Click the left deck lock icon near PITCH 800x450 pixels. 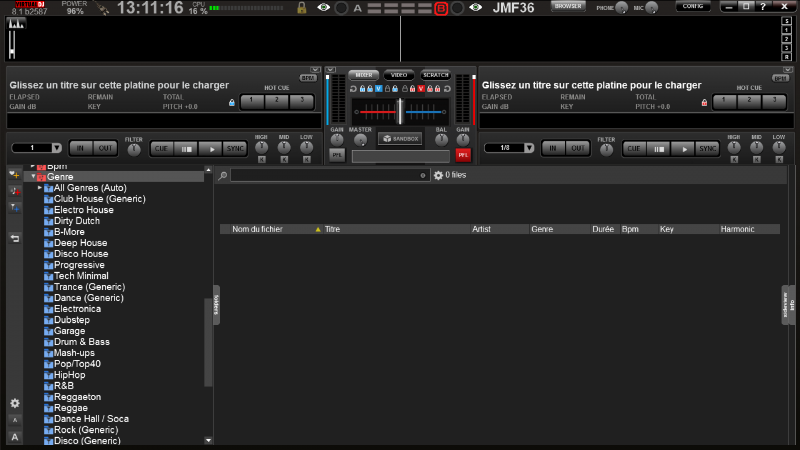coord(232,103)
